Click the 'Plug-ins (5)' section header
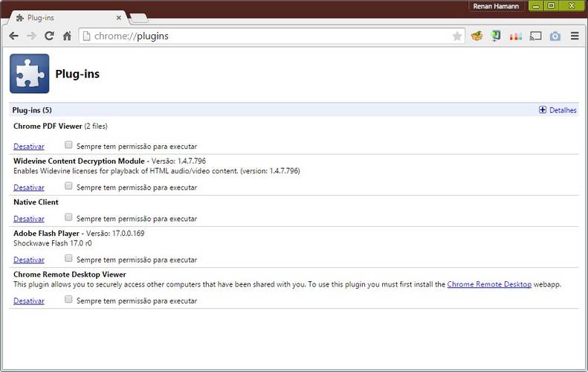 click(x=32, y=110)
